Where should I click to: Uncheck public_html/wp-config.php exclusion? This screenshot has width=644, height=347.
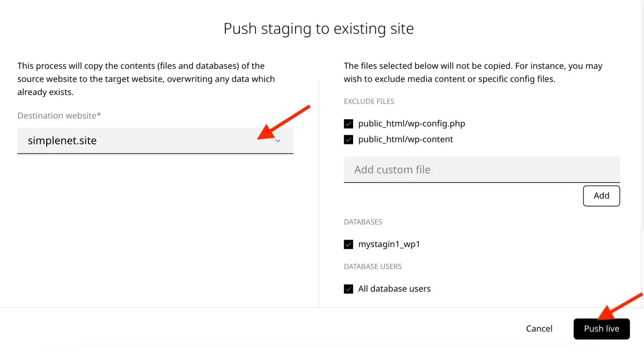click(348, 124)
